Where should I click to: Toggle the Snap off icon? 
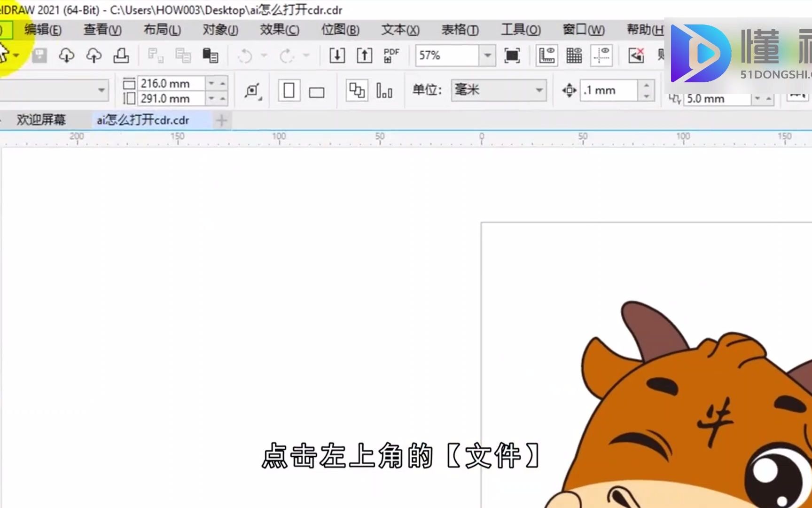pos(636,56)
